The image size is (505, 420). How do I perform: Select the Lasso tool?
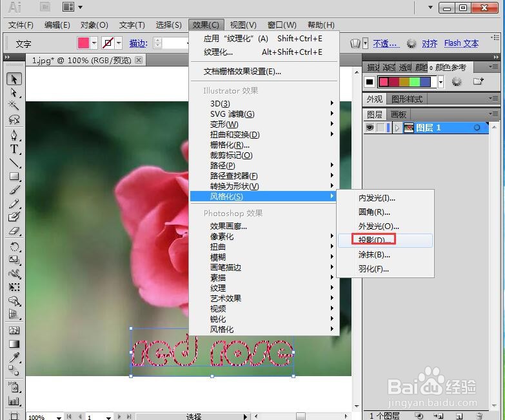tap(14, 119)
